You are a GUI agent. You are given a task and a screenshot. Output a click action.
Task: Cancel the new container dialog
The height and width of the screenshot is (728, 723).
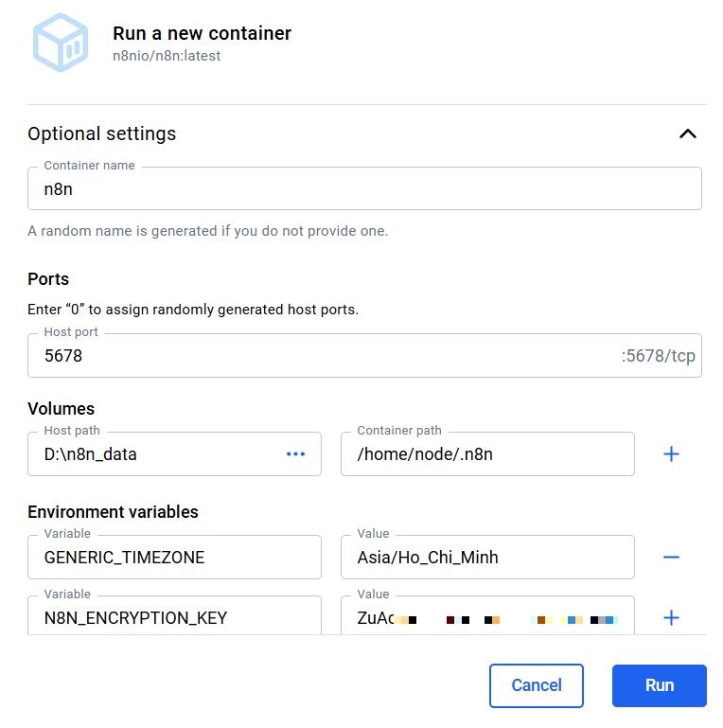pyautogui.click(x=537, y=685)
